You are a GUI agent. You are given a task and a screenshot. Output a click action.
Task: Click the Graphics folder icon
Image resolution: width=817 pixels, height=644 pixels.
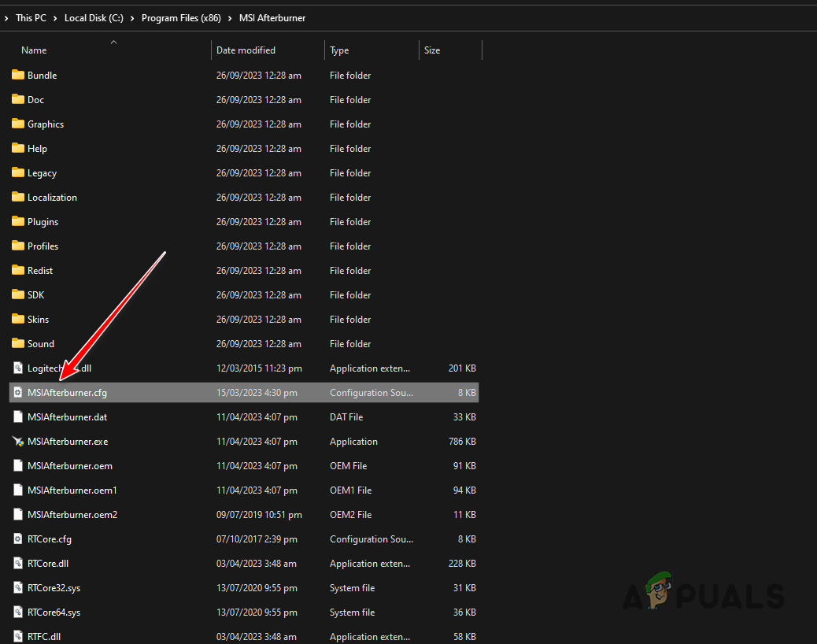point(18,124)
